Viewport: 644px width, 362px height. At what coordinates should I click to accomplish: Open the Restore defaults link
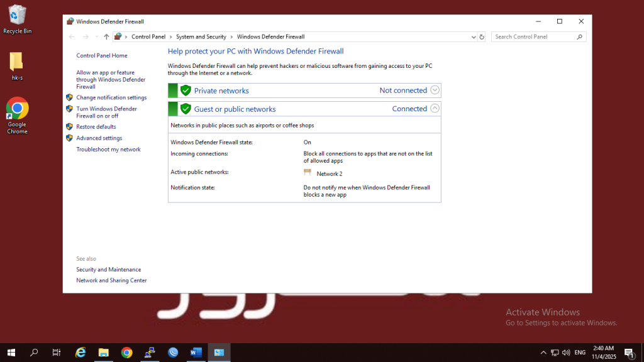coord(96,127)
